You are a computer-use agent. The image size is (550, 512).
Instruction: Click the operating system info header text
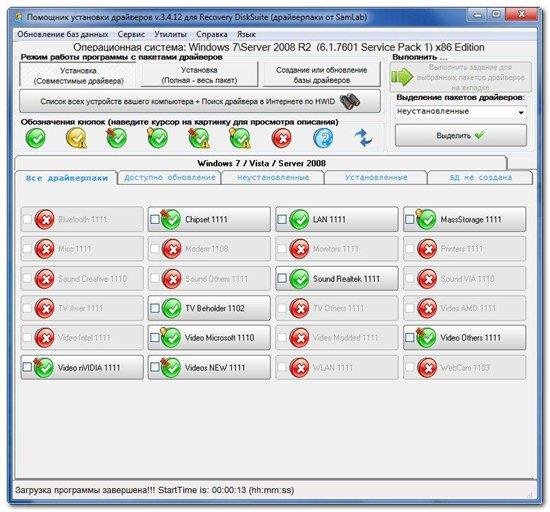pyautogui.click(x=279, y=47)
